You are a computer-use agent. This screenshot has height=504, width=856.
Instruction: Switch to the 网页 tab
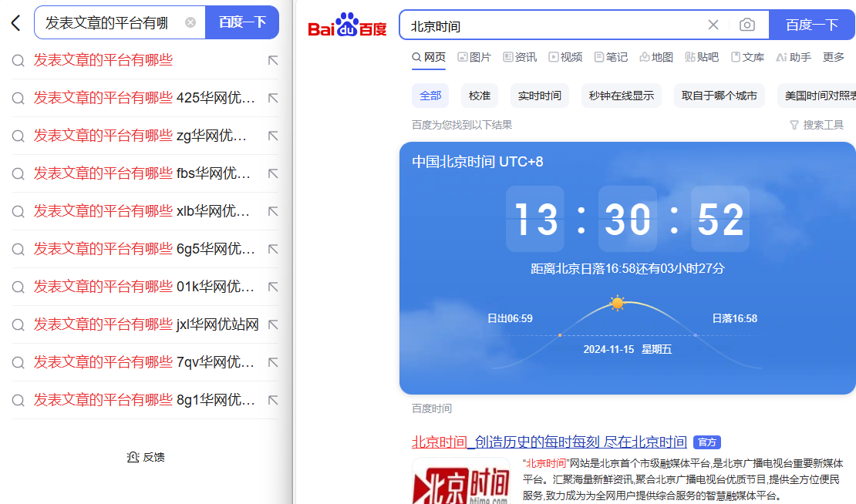(429, 57)
